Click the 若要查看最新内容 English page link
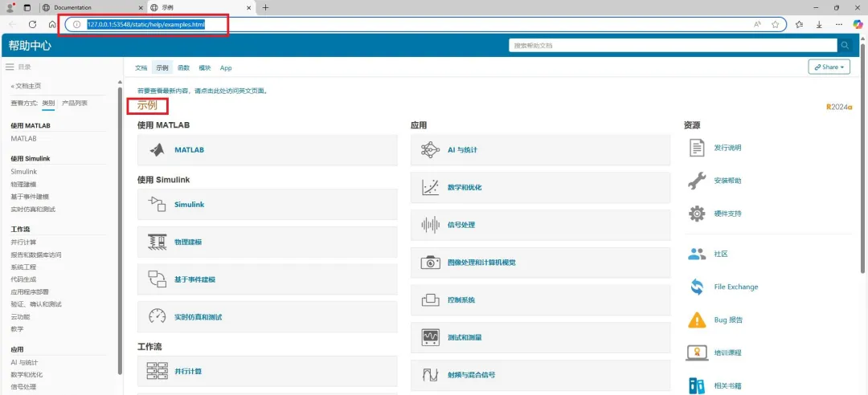Image resolution: width=868 pixels, height=395 pixels. [202, 91]
